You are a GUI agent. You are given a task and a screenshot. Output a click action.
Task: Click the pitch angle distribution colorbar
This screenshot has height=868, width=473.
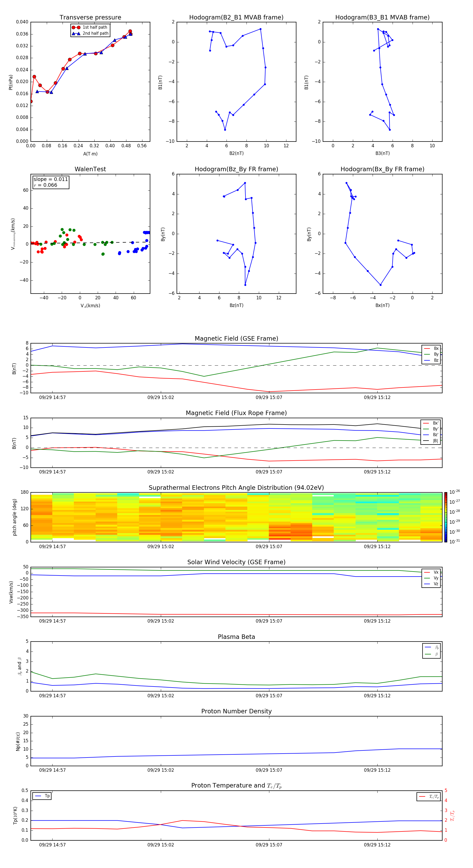click(x=445, y=517)
